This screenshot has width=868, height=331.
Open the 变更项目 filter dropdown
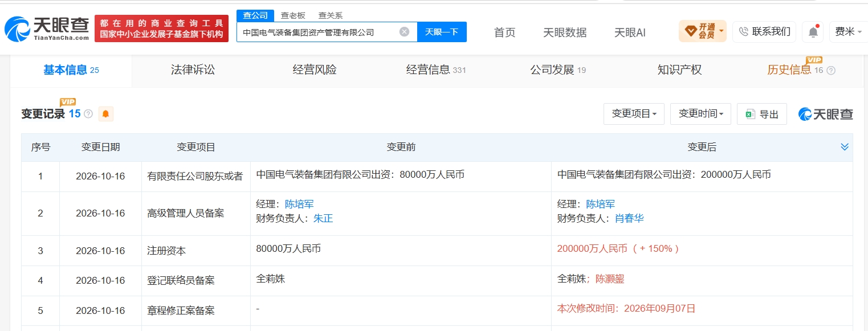pyautogui.click(x=634, y=114)
